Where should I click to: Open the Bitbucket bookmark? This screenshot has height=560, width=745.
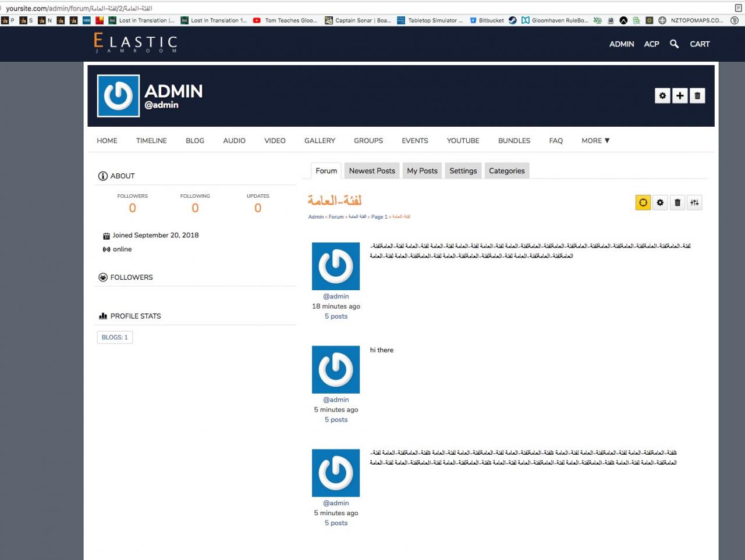click(x=487, y=20)
